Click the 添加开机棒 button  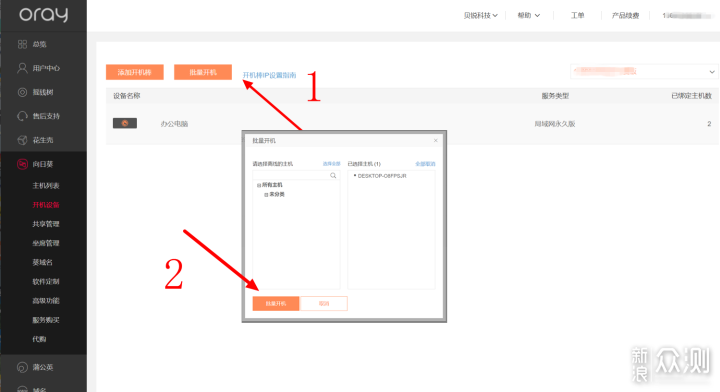(x=135, y=72)
